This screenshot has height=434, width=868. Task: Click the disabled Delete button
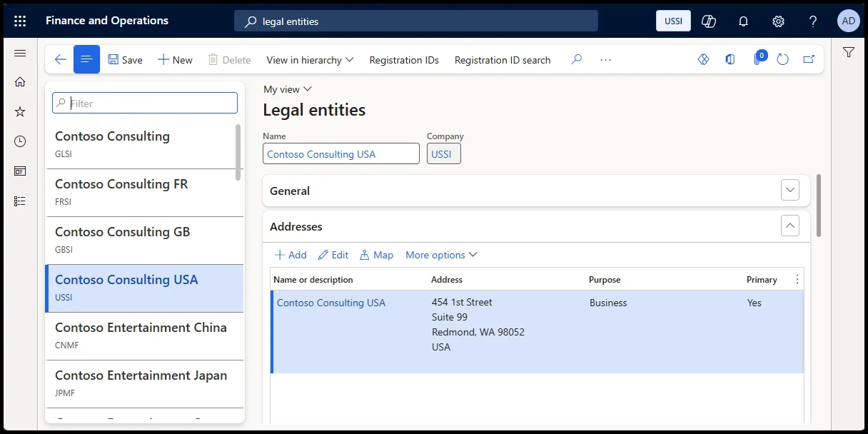[x=229, y=60]
